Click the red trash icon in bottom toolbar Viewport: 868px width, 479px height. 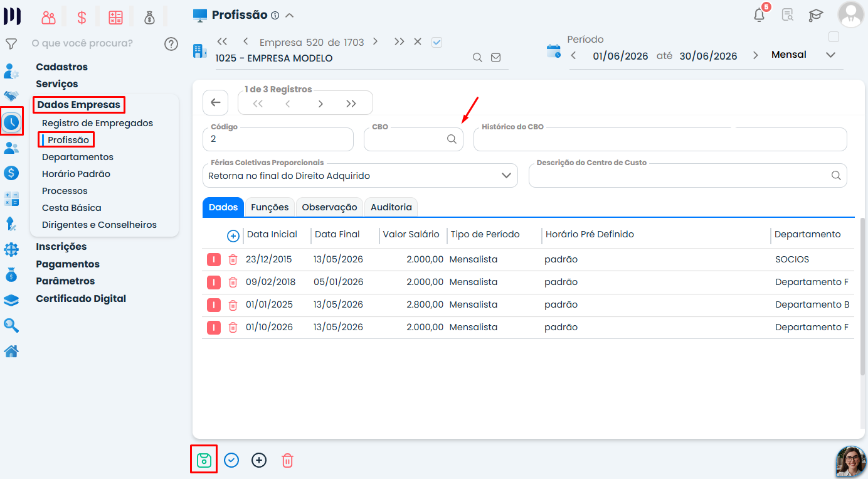[x=287, y=460]
